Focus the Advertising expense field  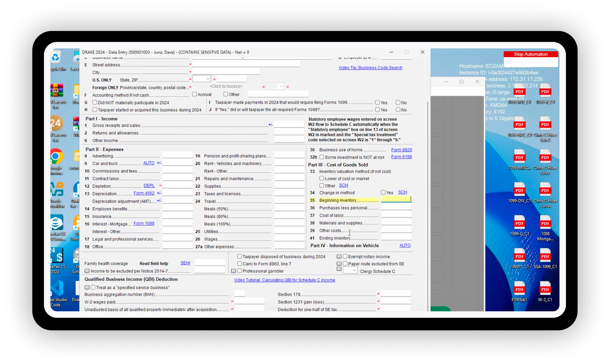[177, 155]
